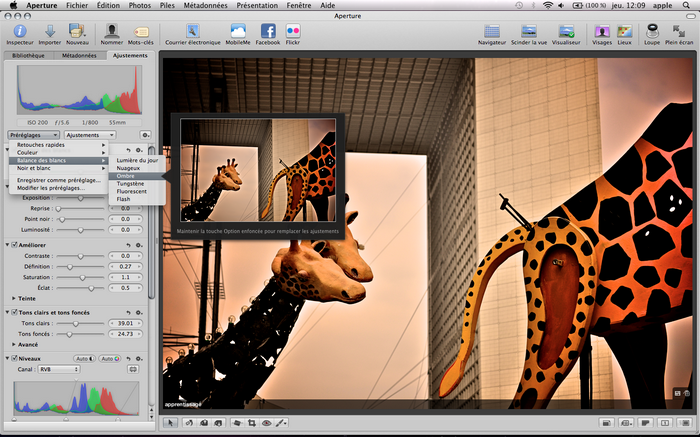The height and width of the screenshot is (437, 700).
Task: Toggle the Niveaux checkbox
Action: click(x=14, y=358)
